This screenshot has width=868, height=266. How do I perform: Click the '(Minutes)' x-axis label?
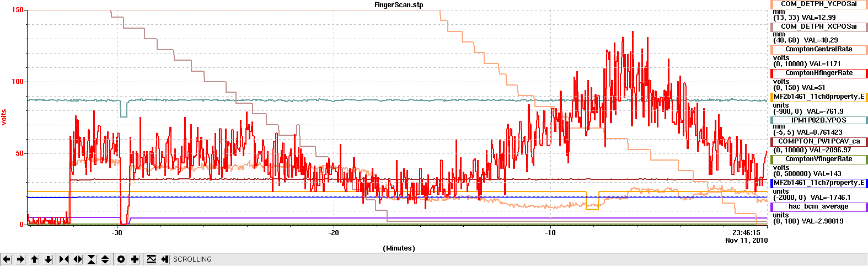[399, 248]
